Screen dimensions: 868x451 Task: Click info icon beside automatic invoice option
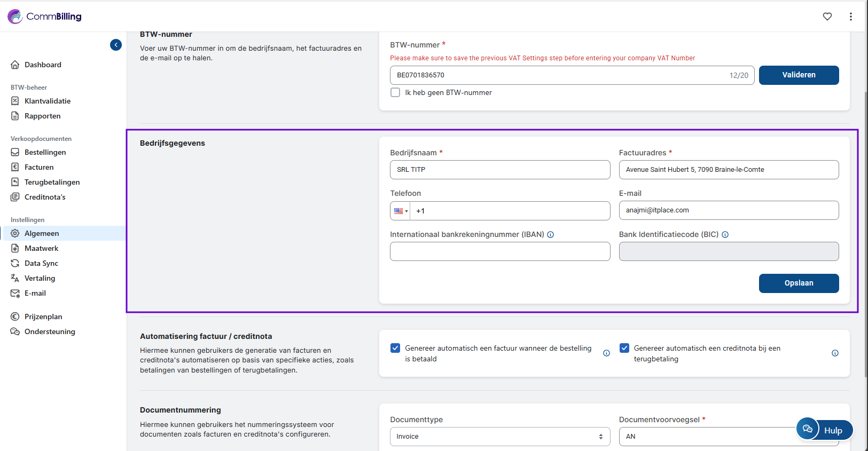(606, 353)
